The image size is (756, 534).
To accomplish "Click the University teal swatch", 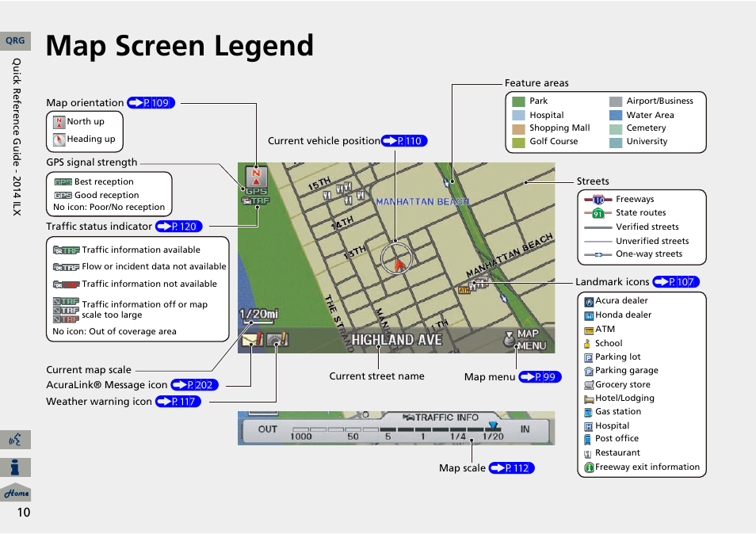I will coord(616,143).
